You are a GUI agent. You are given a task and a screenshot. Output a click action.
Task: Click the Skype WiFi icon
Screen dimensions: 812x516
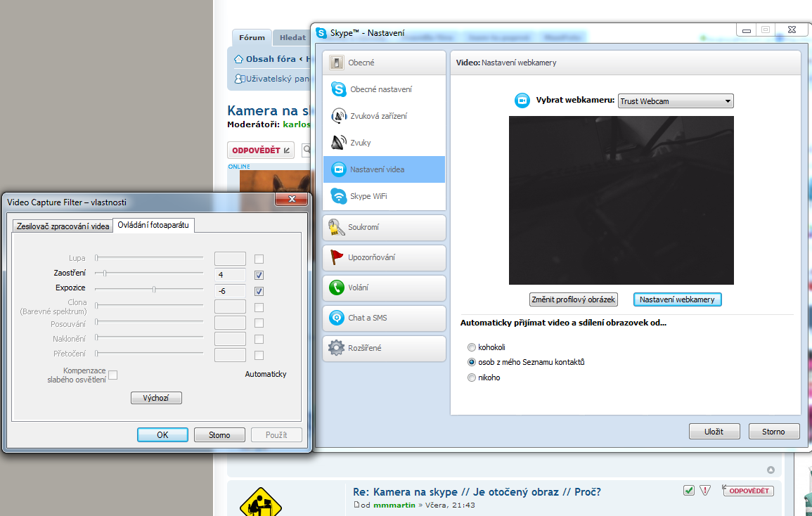[339, 196]
